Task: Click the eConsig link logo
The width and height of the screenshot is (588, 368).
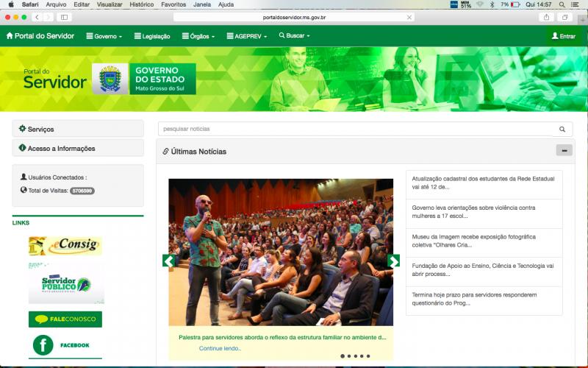Action: coord(65,246)
